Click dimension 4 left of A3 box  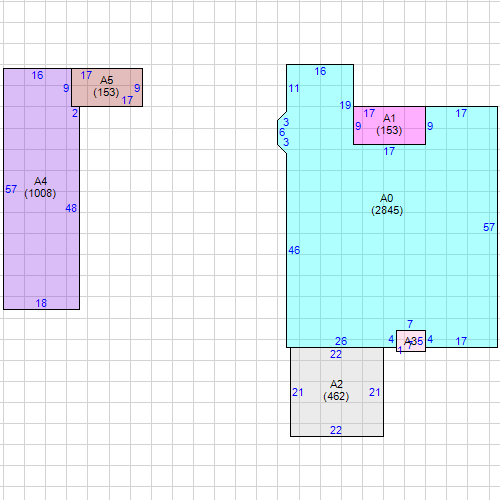[x=391, y=340]
